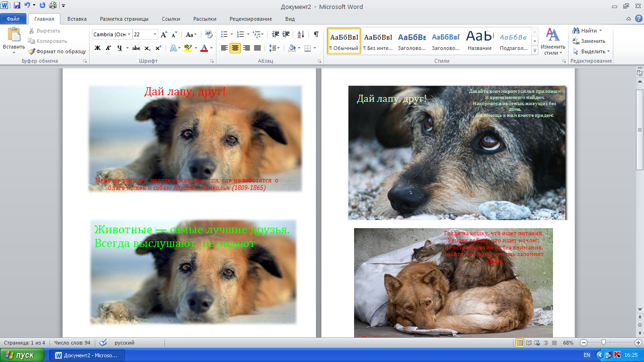Open the Вставка ribbon tab
Image resolution: width=644 pixels, height=362 pixels.
point(77,19)
